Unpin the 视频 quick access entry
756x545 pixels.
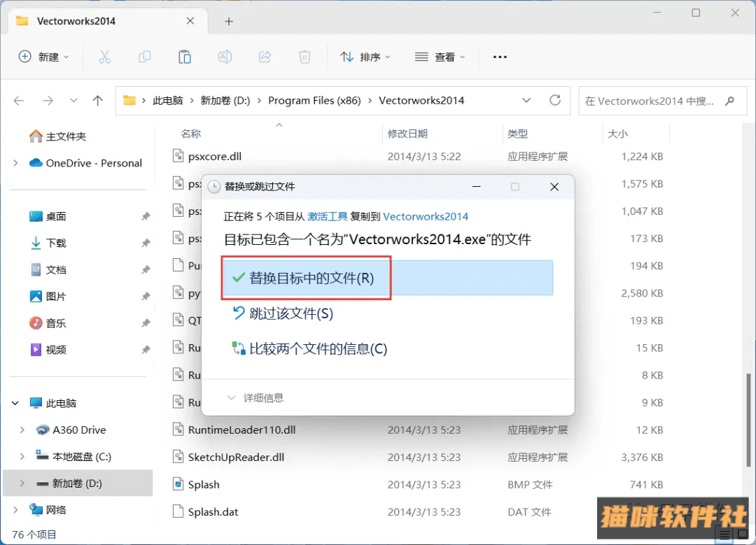146,350
